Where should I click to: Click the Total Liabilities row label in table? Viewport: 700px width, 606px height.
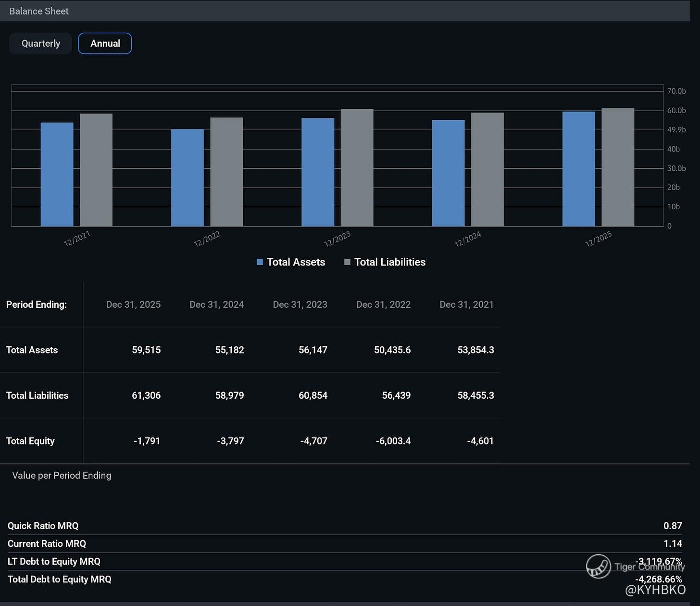click(x=37, y=395)
